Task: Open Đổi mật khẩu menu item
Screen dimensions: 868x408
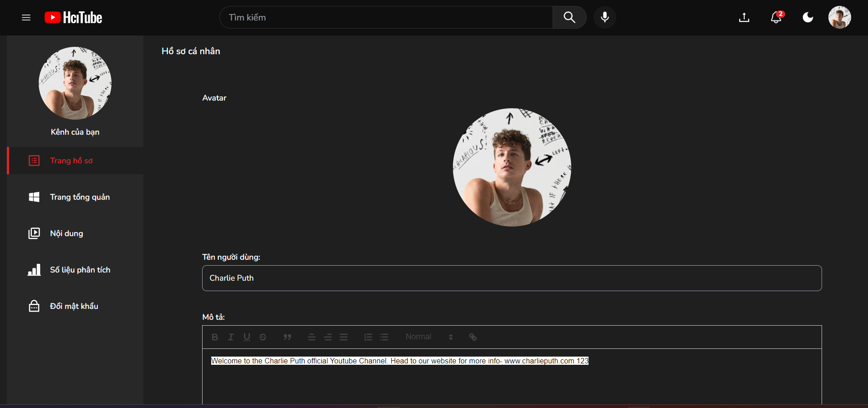Action: pos(76,306)
